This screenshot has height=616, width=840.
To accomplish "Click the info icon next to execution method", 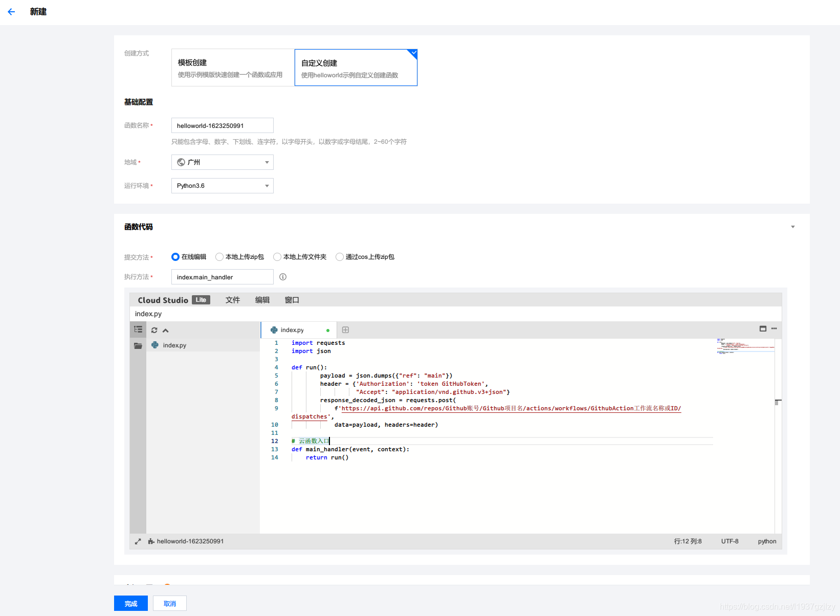I will coord(282,277).
